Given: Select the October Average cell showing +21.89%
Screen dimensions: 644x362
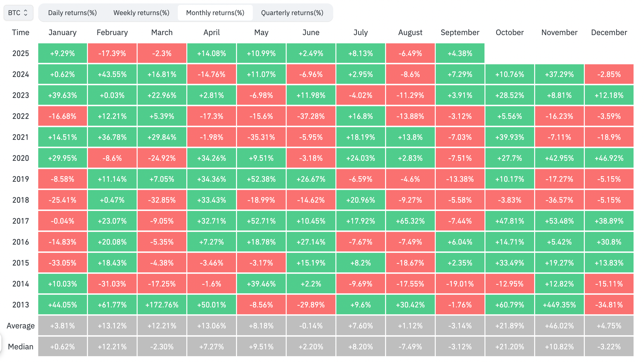Looking at the screenshot, I should pyautogui.click(x=509, y=326).
